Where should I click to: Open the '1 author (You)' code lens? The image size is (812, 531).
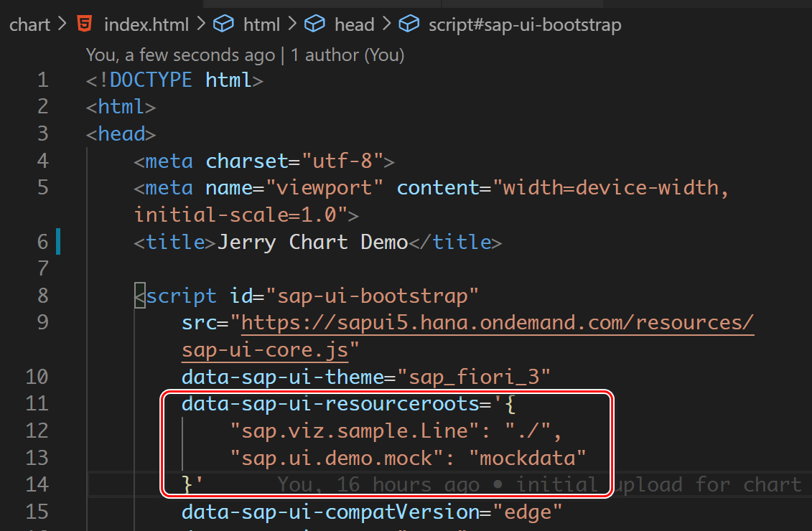(x=347, y=55)
